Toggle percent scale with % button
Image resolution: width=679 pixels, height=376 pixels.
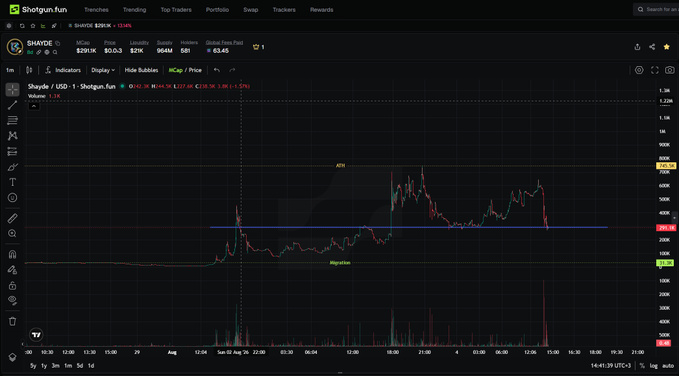[x=642, y=366]
